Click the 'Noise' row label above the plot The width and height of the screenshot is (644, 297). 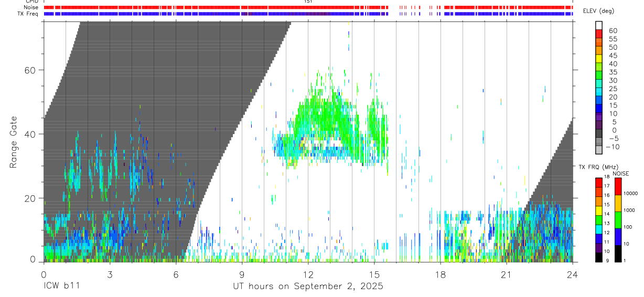(31, 7)
